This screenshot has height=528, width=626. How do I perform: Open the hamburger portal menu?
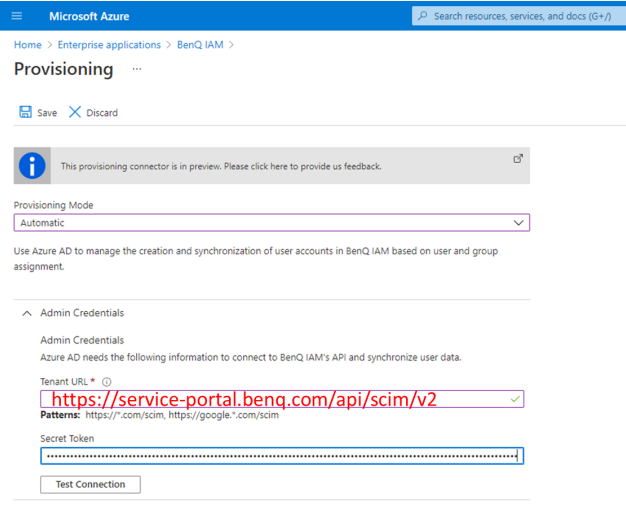(x=17, y=16)
